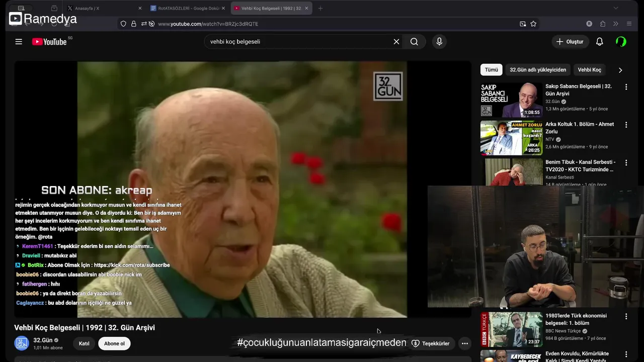Open 1980'lerde Türk ekonomisi belgeseli thumbnail
The image size is (644, 362).
pyautogui.click(x=511, y=329)
